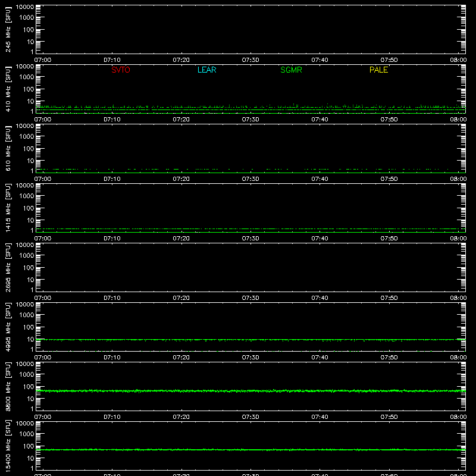Viewport: 476px width, 476px height.
Task: Click the green data trace in the 8800 MHz panel
Action: [250, 391]
